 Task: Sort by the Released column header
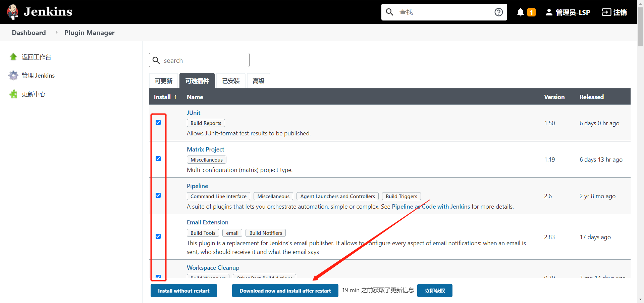pos(592,97)
